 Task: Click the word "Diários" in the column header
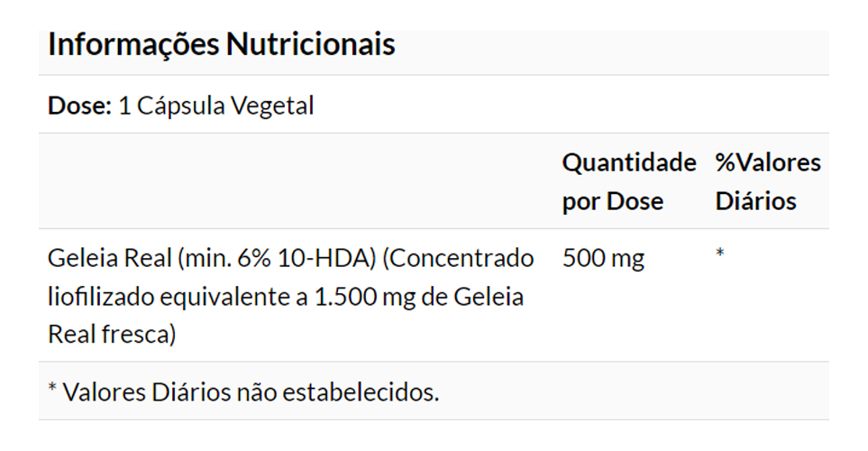coord(755,201)
